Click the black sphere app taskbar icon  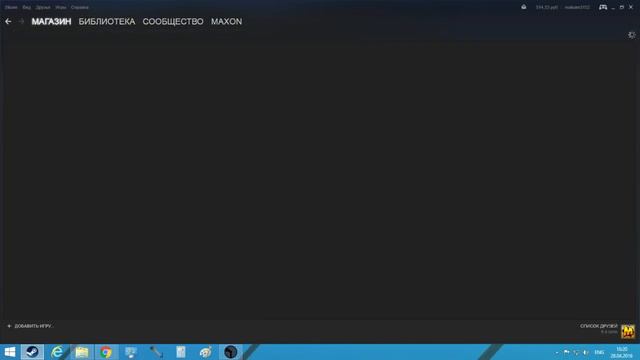click(x=231, y=352)
